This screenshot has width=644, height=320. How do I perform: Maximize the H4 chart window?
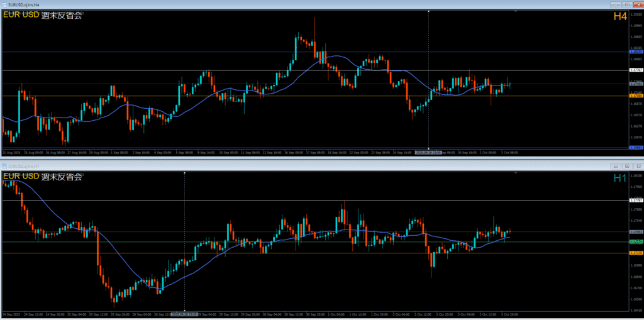click(626, 5)
